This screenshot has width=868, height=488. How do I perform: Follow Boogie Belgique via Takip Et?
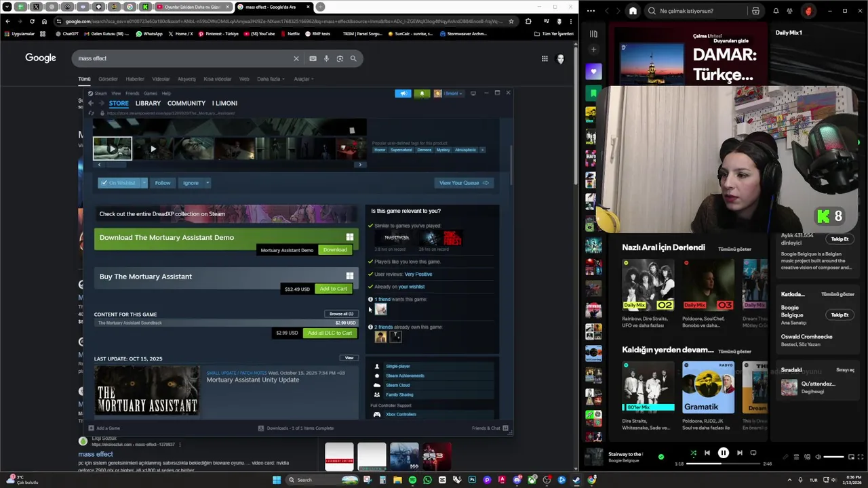tap(840, 315)
